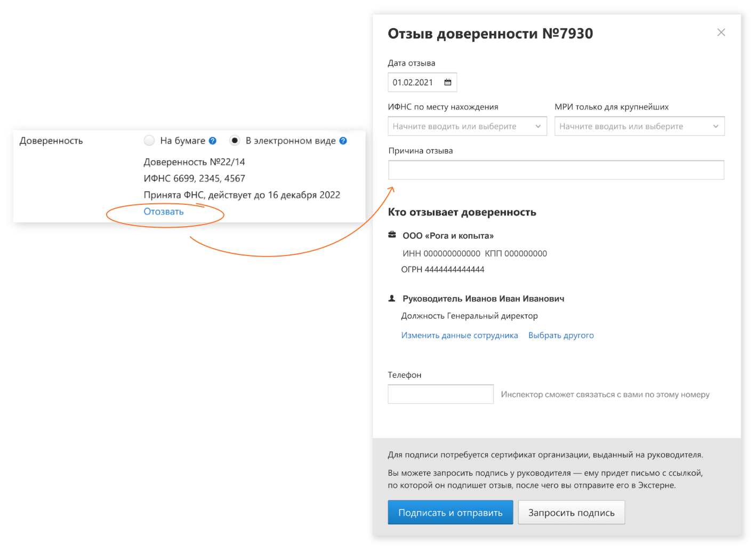756x551 pixels.
Task: Expand МРИ только для крупнейших dropdown
Action: pos(640,126)
